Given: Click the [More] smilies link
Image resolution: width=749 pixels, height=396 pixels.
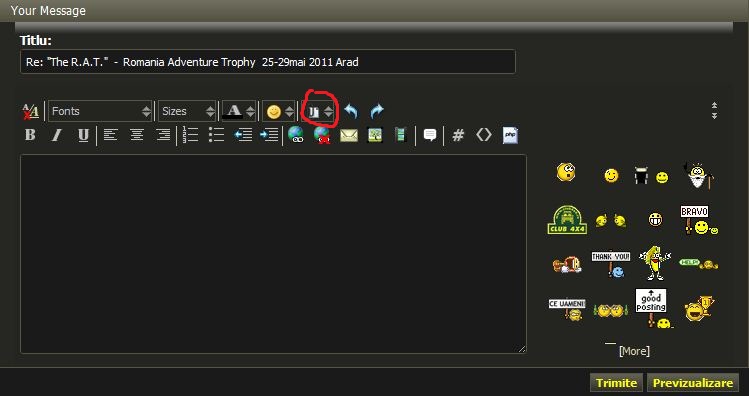Looking at the screenshot, I should click(x=634, y=351).
